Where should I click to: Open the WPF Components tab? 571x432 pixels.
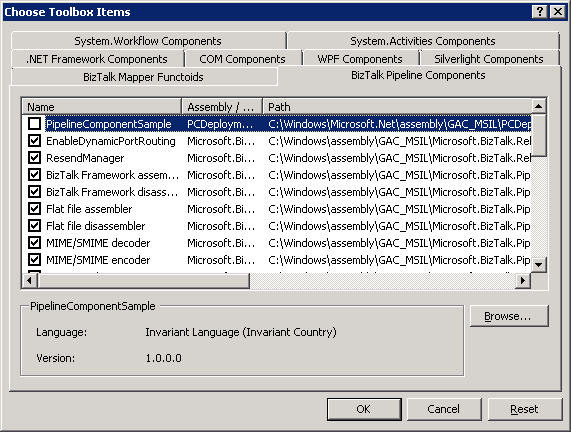pyautogui.click(x=360, y=59)
